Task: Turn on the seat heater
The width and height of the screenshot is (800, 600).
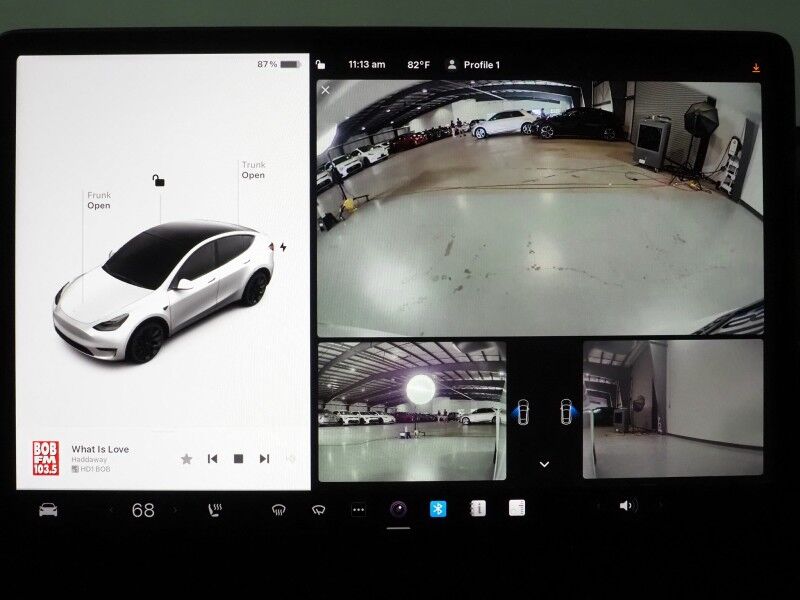Action: (x=214, y=510)
